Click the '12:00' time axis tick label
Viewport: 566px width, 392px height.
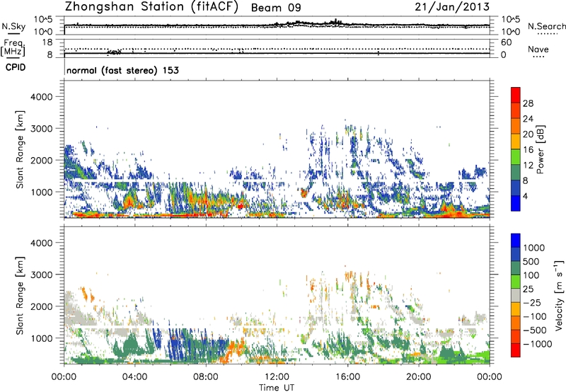(x=277, y=377)
